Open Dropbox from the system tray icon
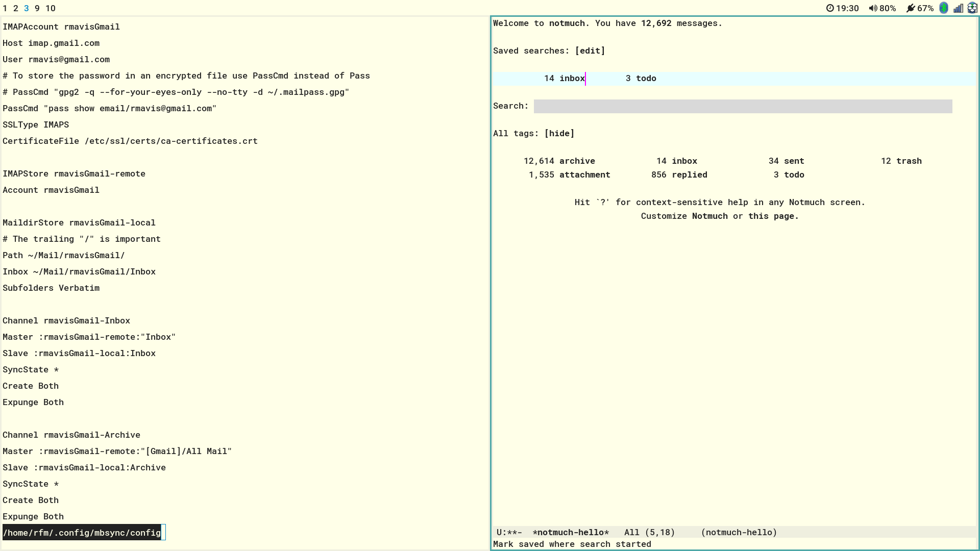This screenshot has width=980, height=551. [x=972, y=8]
